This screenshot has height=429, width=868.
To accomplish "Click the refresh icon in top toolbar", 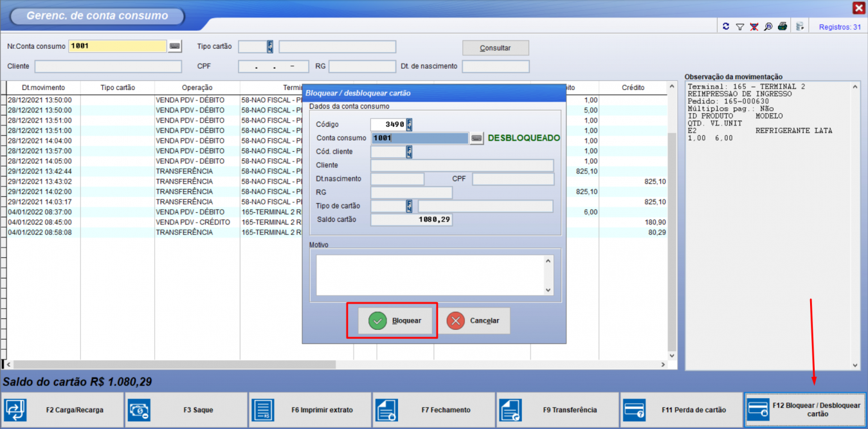I will pyautogui.click(x=726, y=26).
